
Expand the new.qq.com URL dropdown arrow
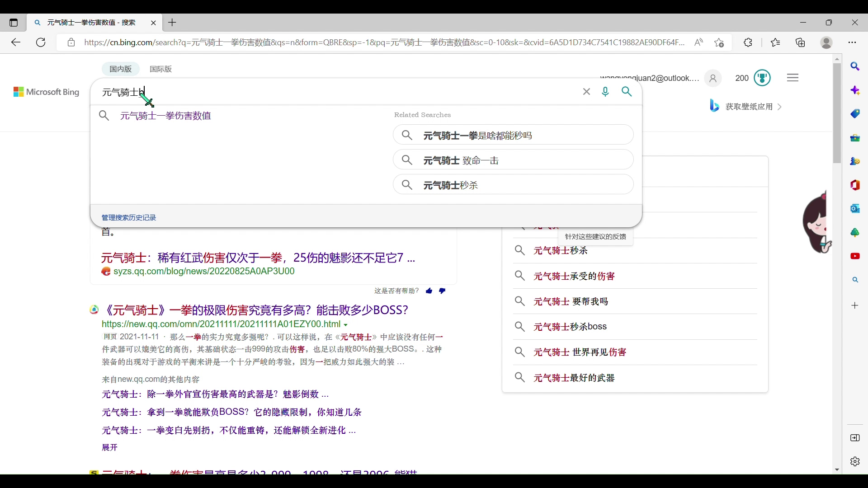pos(345,325)
